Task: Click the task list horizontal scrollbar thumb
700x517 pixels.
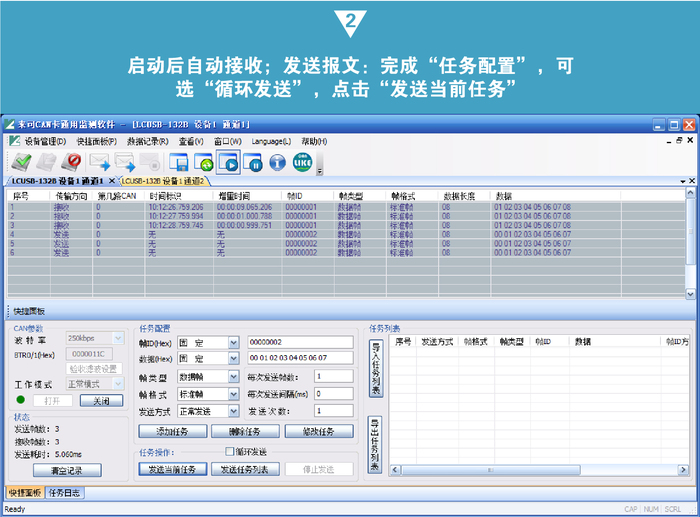Action: (x=491, y=470)
